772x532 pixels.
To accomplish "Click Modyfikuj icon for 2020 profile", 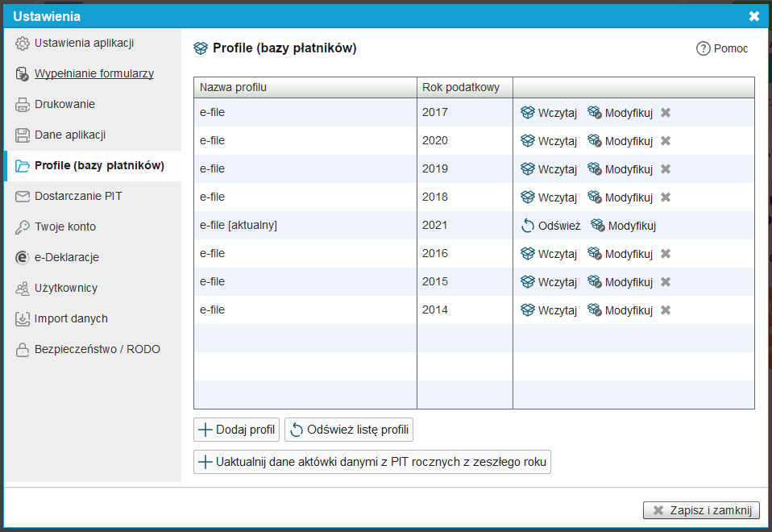I will 594,141.
